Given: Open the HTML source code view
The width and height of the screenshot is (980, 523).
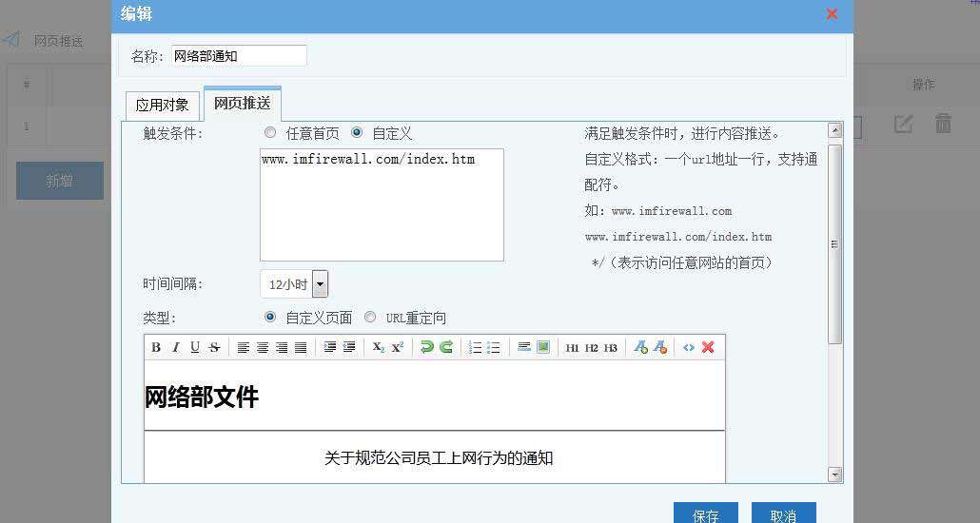Looking at the screenshot, I should [689, 348].
